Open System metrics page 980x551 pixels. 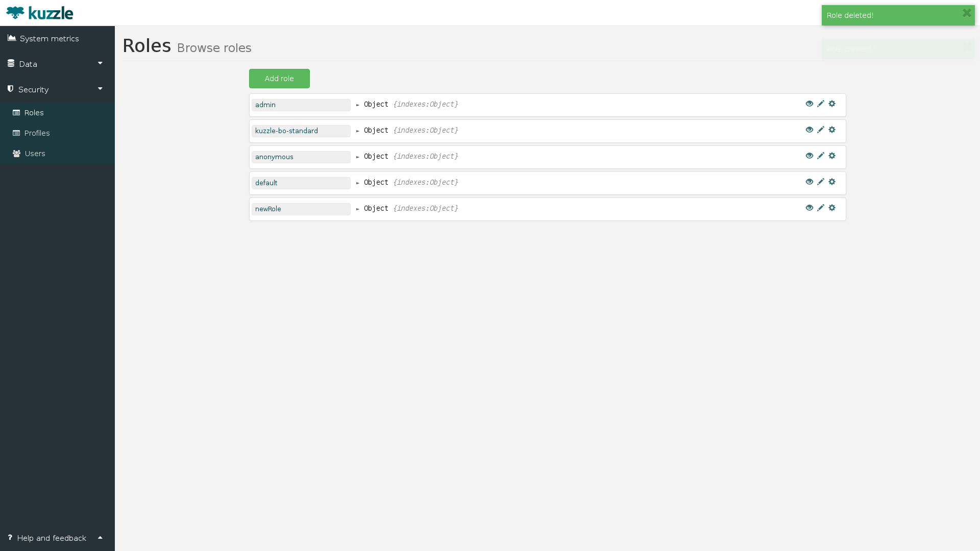[x=57, y=39]
